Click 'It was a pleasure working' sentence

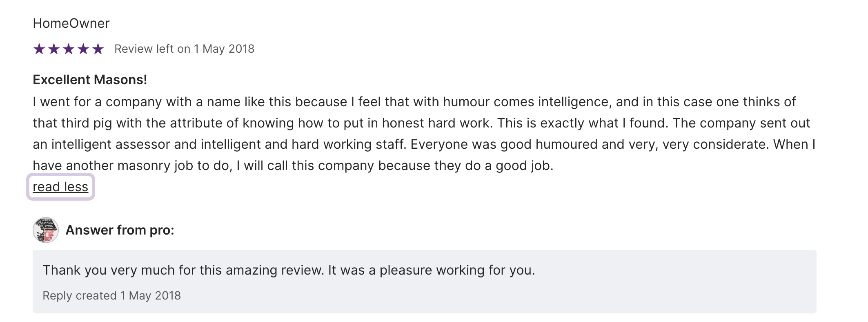[431, 270]
